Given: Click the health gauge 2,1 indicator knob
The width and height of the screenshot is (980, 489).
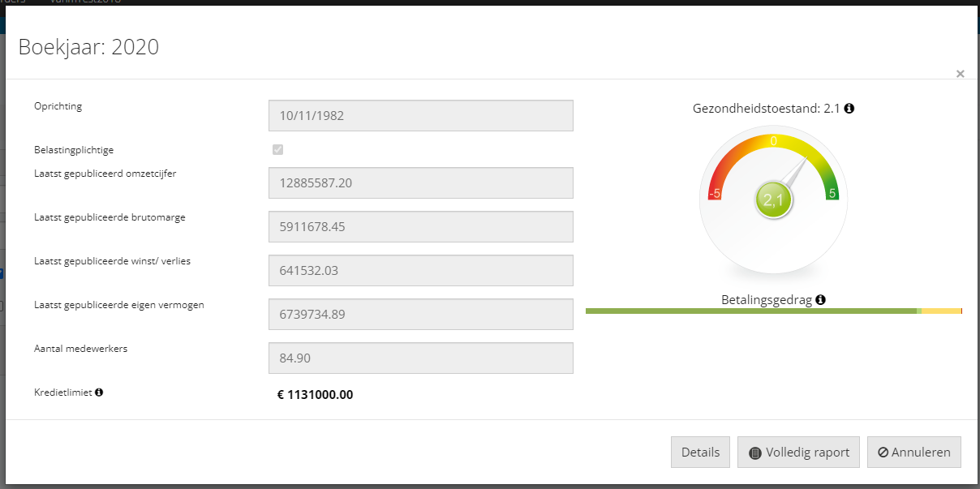Looking at the screenshot, I should 773,200.
